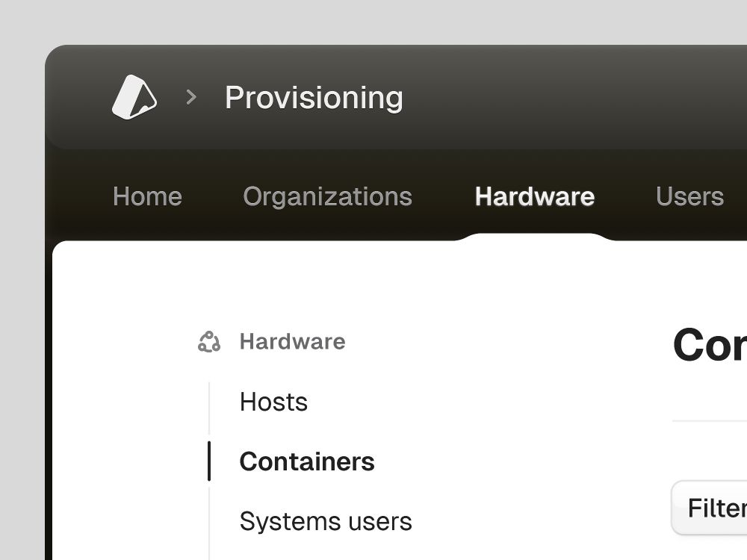Select the Hardware top navigation tab

(535, 196)
